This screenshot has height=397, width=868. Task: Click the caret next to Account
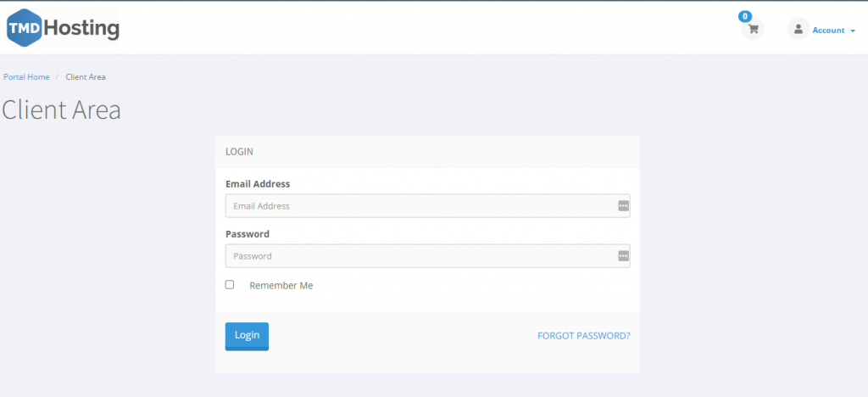pos(853,31)
